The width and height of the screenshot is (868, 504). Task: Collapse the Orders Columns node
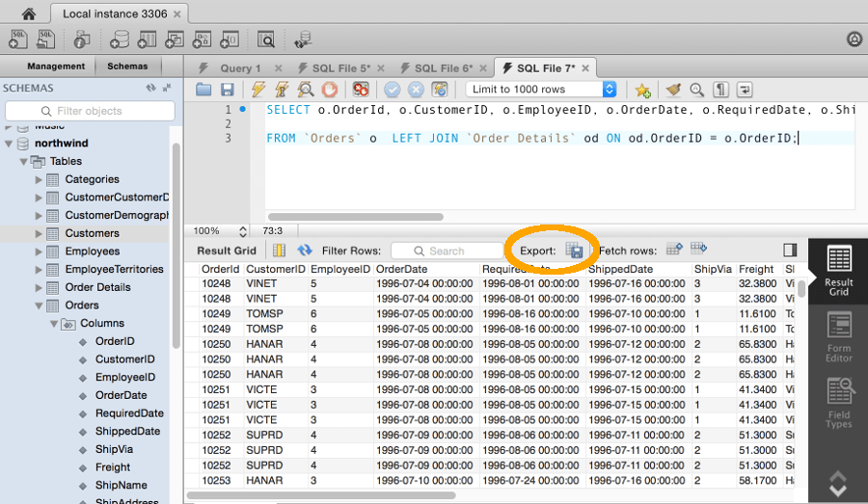coord(54,324)
